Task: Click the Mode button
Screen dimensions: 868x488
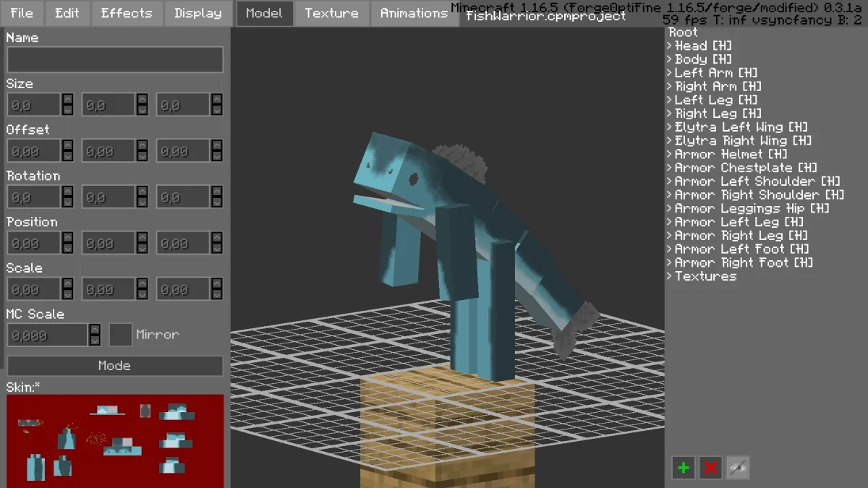Action: (x=115, y=366)
